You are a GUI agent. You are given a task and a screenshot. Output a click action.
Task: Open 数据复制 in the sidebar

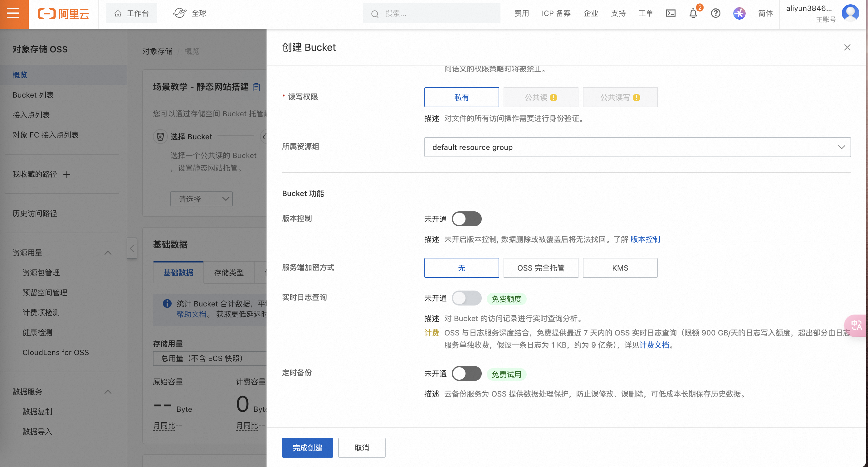[x=37, y=412]
